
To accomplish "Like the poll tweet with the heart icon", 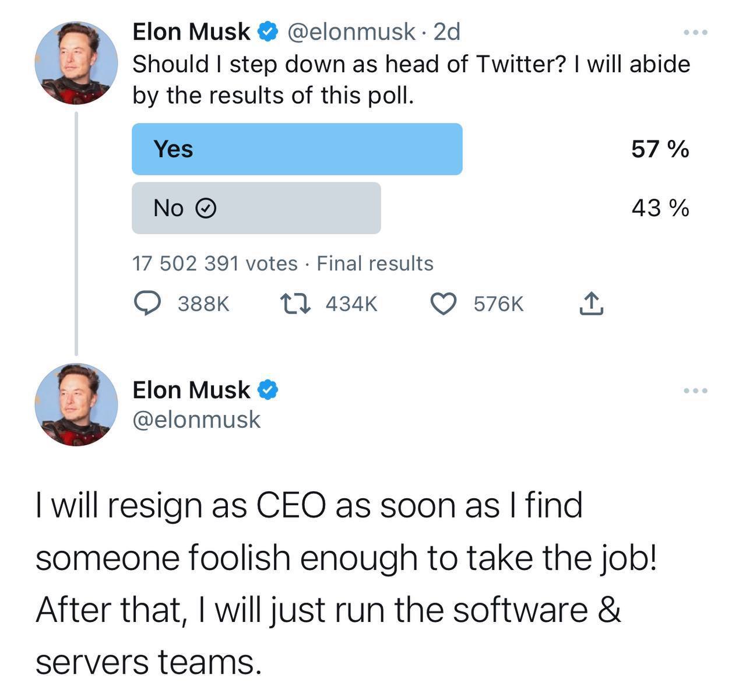I will click(x=444, y=303).
